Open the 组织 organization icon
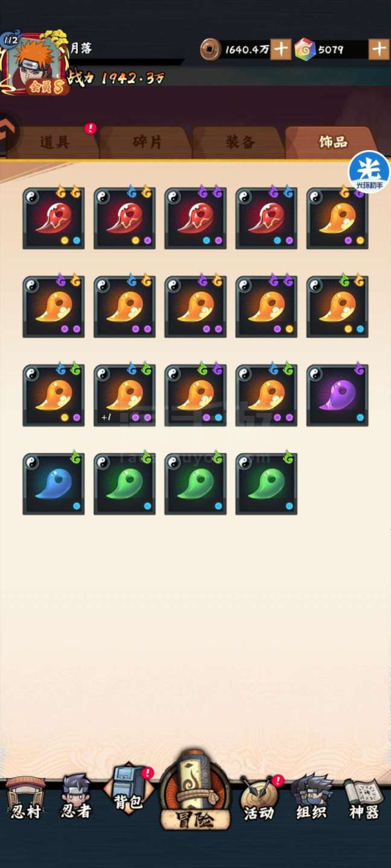This screenshot has width=391, height=868. [x=311, y=797]
